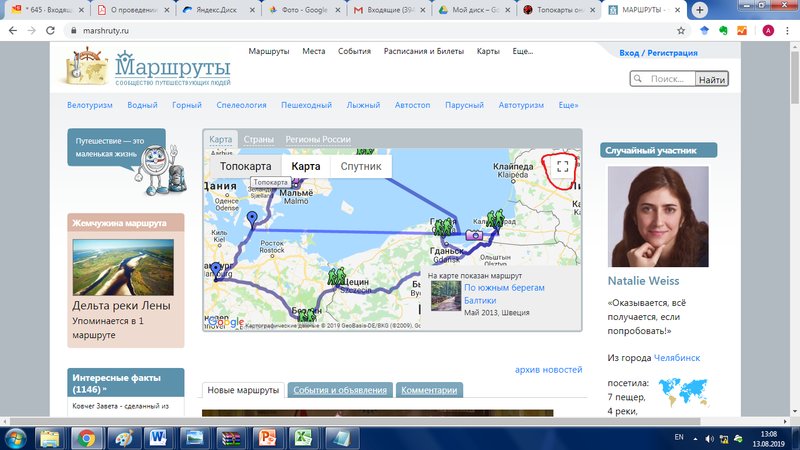Switch the map to Спутник view
800x450 pixels.
pyautogui.click(x=360, y=166)
